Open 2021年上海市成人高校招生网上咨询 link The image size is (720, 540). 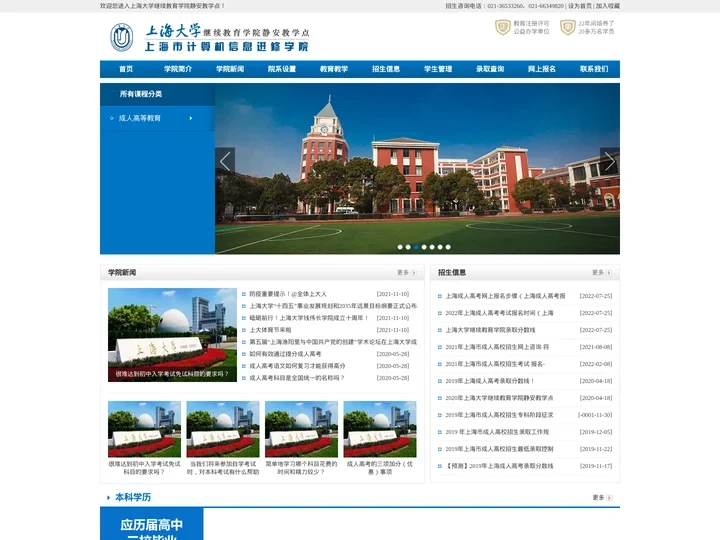pos(497,347)
